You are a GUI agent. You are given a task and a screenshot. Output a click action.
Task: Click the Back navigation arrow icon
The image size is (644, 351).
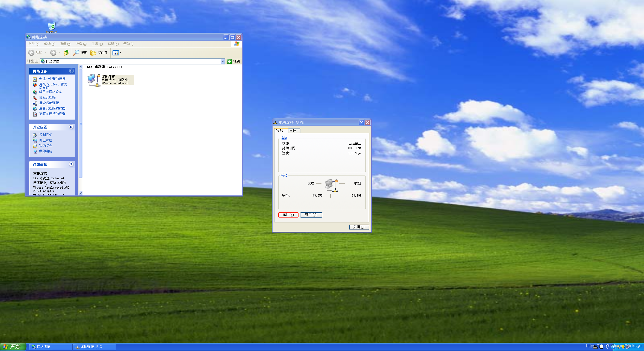pyautogui.click(x=31, y=53)
